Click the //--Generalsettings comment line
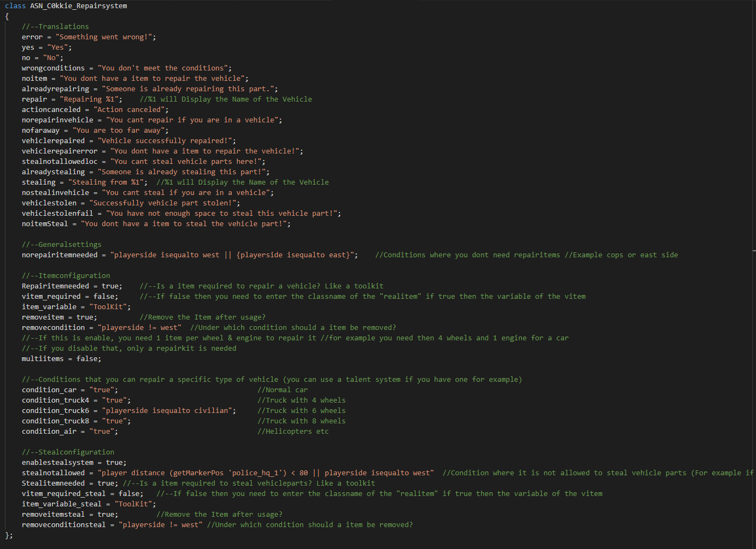This screenshot has height=549, width=756. pyautogui.click(x=62, y=245)
